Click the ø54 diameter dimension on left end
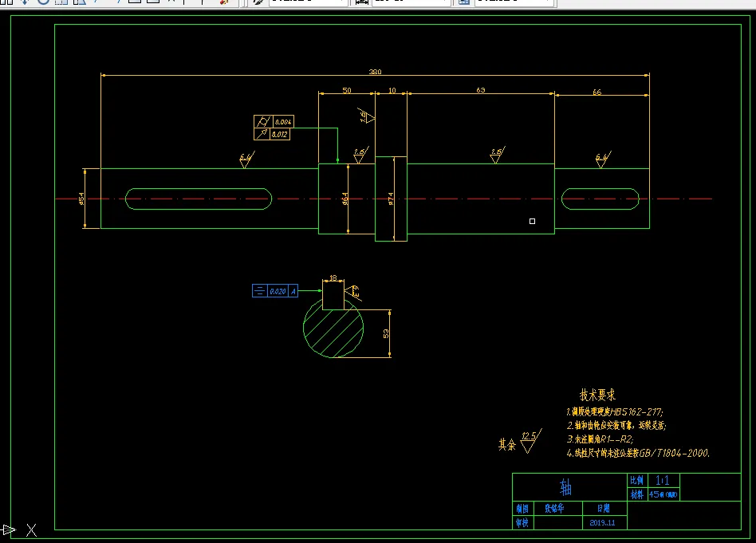This screenshot has height=543, width=756. tap(81, 199)
